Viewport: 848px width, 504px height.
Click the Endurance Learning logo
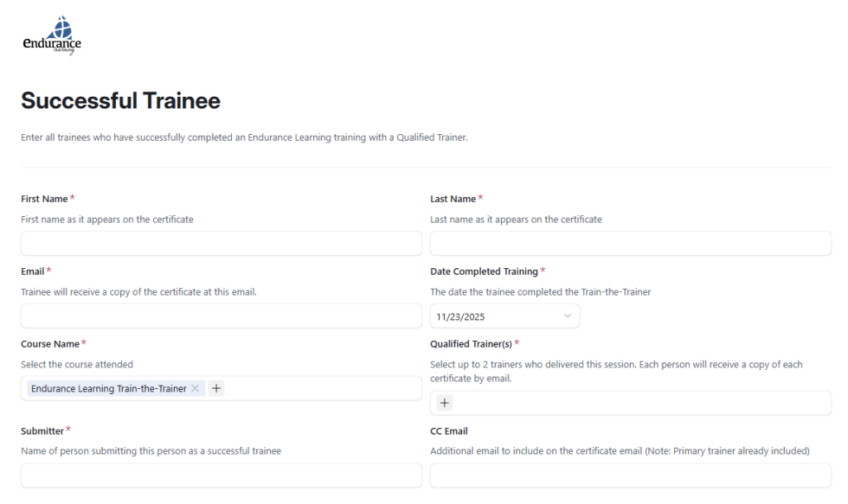[x=52, y=35]
